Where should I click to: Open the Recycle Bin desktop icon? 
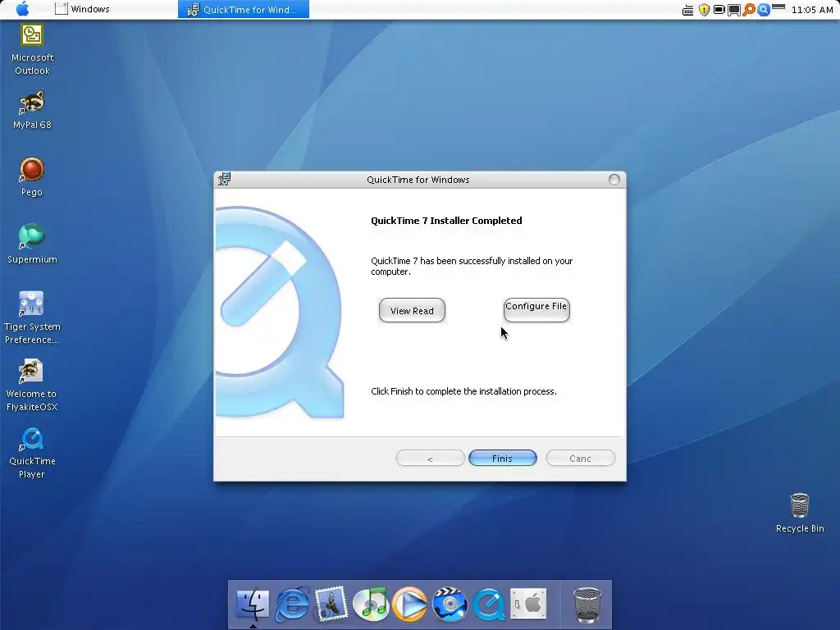point(799,514)
